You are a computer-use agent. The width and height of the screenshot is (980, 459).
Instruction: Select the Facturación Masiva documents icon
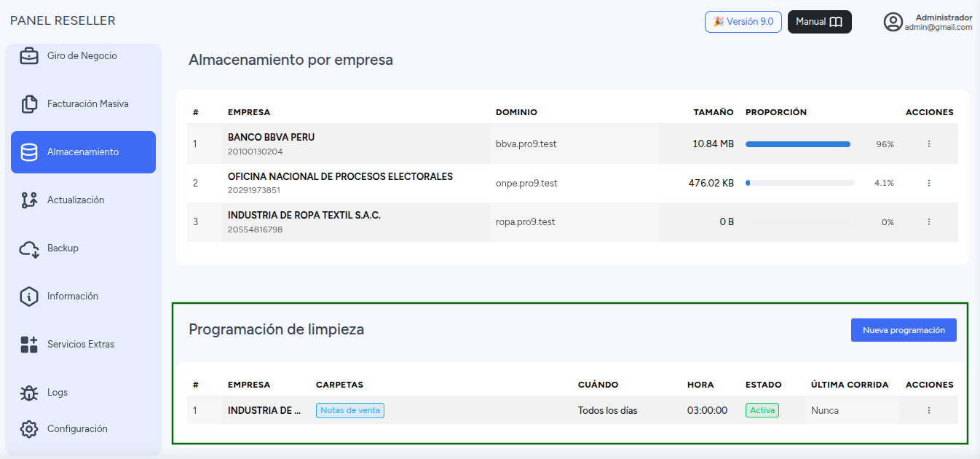point(29,104)
